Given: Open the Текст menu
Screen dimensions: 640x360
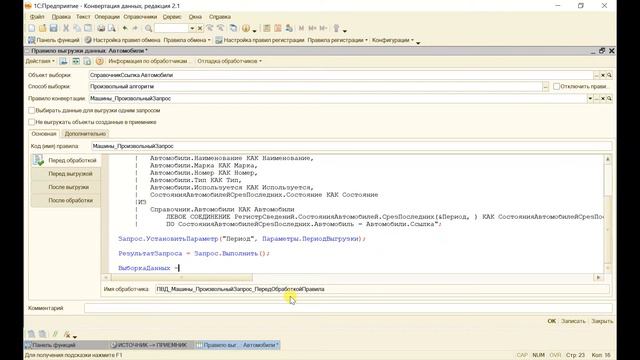Looking at the screenshot, I should (83, 17).
